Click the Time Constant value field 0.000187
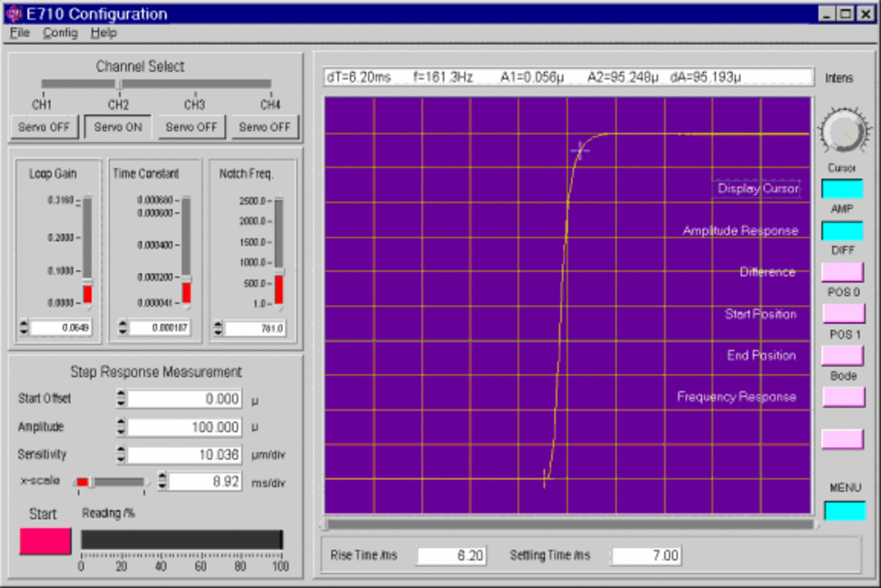 (x=160, y=328)
